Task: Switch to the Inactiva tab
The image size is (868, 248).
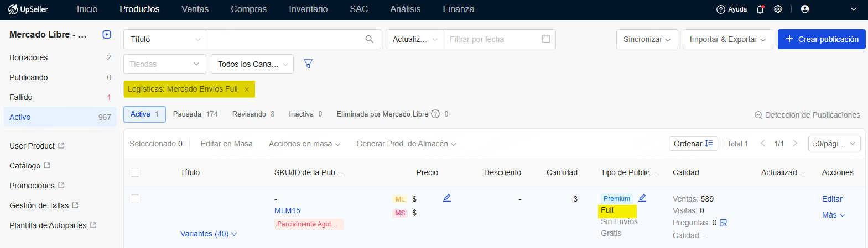Action: pos(305,114)
